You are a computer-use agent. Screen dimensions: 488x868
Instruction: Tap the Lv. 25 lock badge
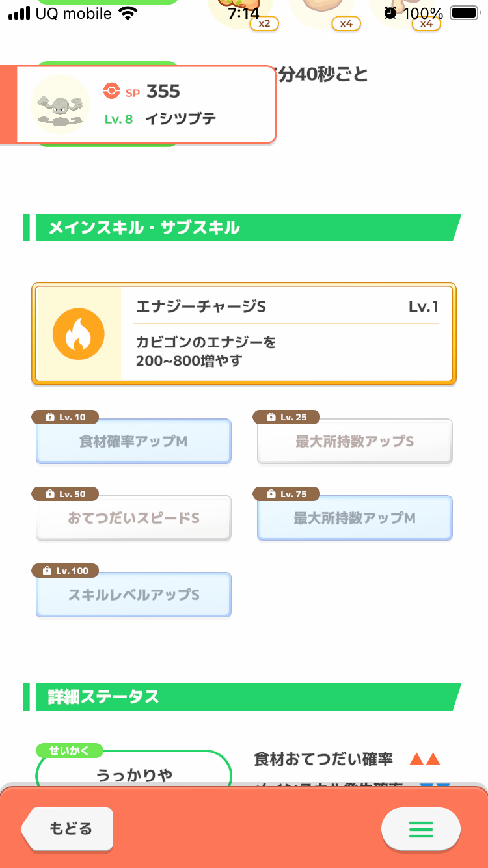click(286, 417)
